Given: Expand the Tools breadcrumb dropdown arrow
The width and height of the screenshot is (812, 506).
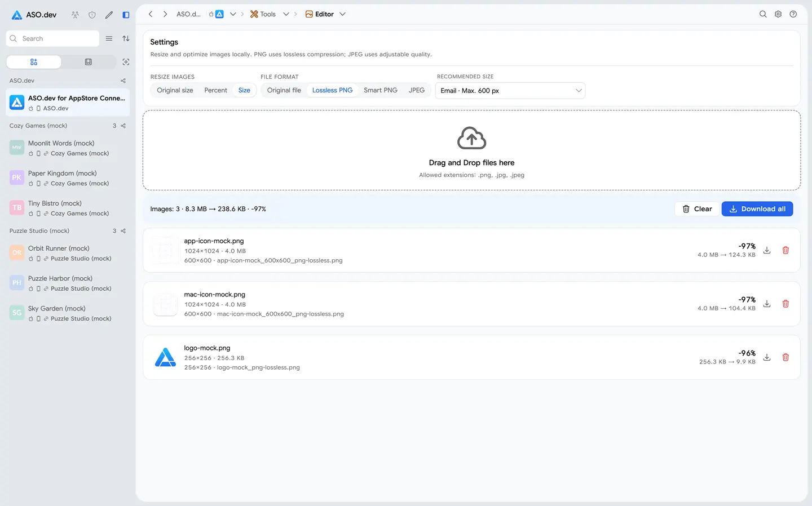Looking at the screenshot, I should tap(286, 14).
